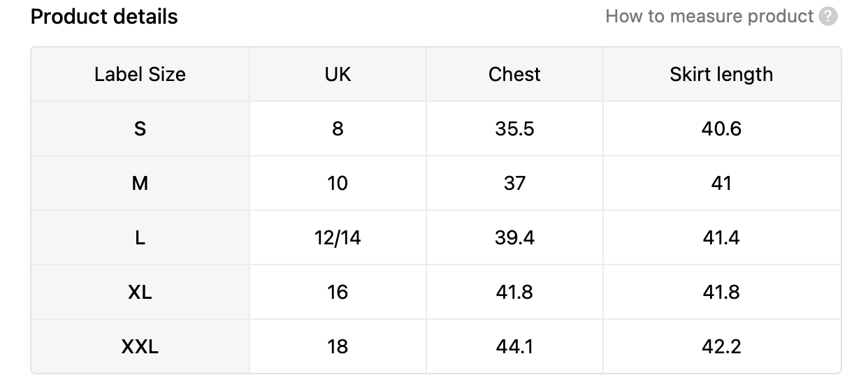Click the UK size 18 cell
868x391 pixels.
tap(338, 346)
